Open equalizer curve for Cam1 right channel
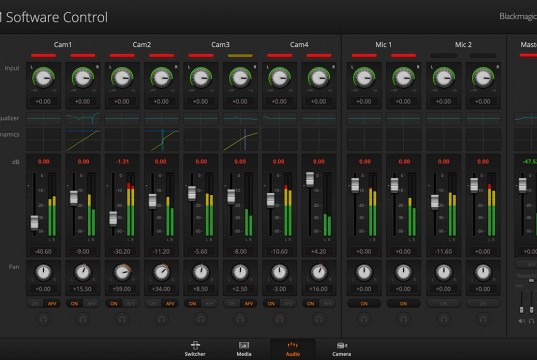Screen dimensions: 537x360 point(83,119)
